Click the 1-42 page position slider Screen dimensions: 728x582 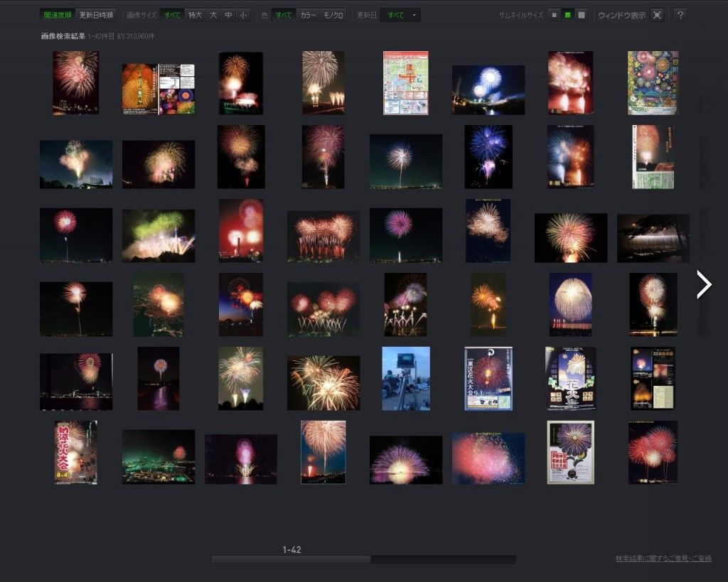[291, 560]
